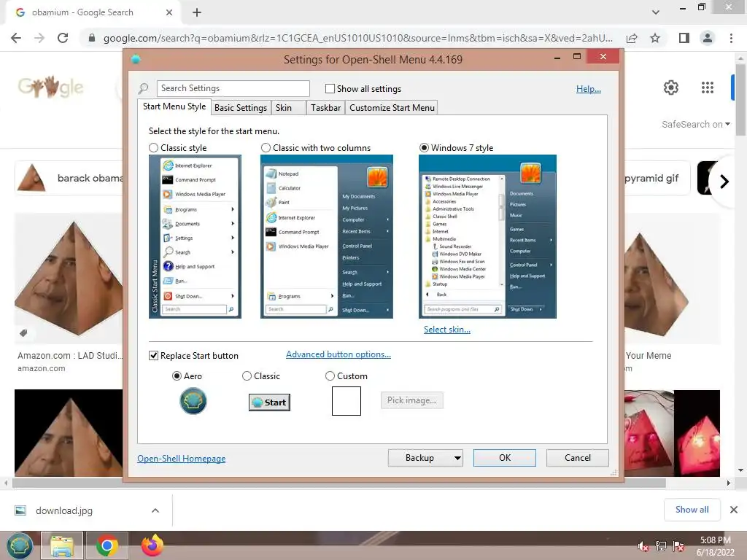Image resolution: width=747 pixels, height=560 pixels.
Task: Open the Taskbar tab
Action: [x=326, y=108]
